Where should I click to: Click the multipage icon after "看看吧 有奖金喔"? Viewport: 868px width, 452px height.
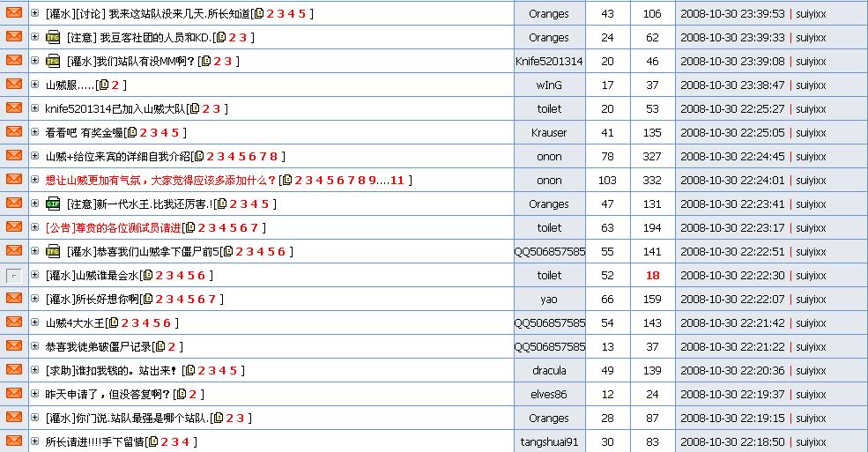[131, 133]
